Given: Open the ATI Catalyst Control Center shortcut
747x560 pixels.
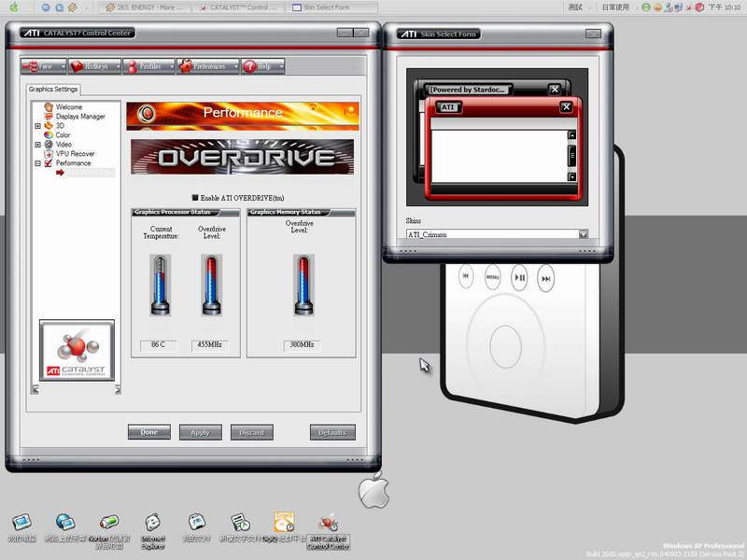Looking at the screenshot, I should [x=329, y=532].
